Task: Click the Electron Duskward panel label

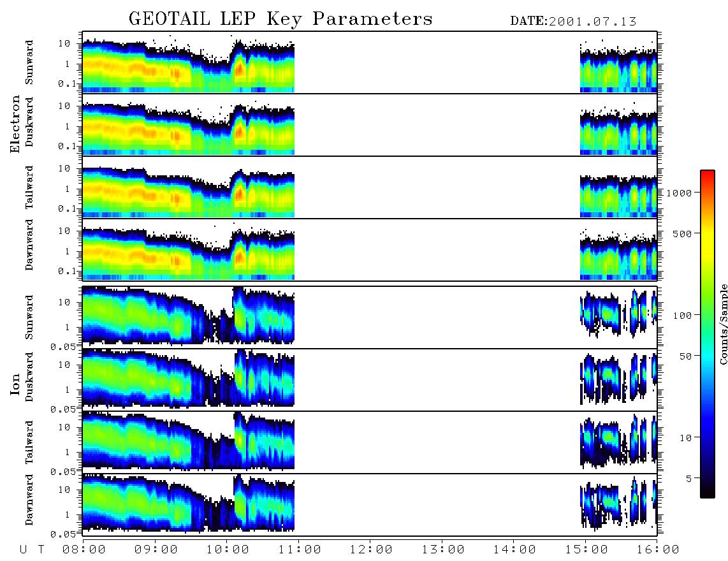Action: [x=29, y=122]
